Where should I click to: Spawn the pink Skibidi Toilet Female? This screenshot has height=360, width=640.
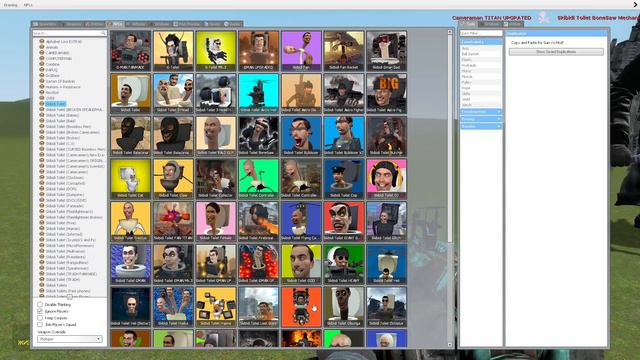pos(216,221)
